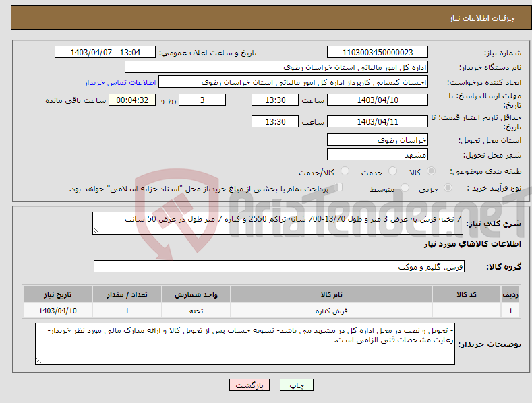Click the delivery city field مشهد

pos(378,155)
